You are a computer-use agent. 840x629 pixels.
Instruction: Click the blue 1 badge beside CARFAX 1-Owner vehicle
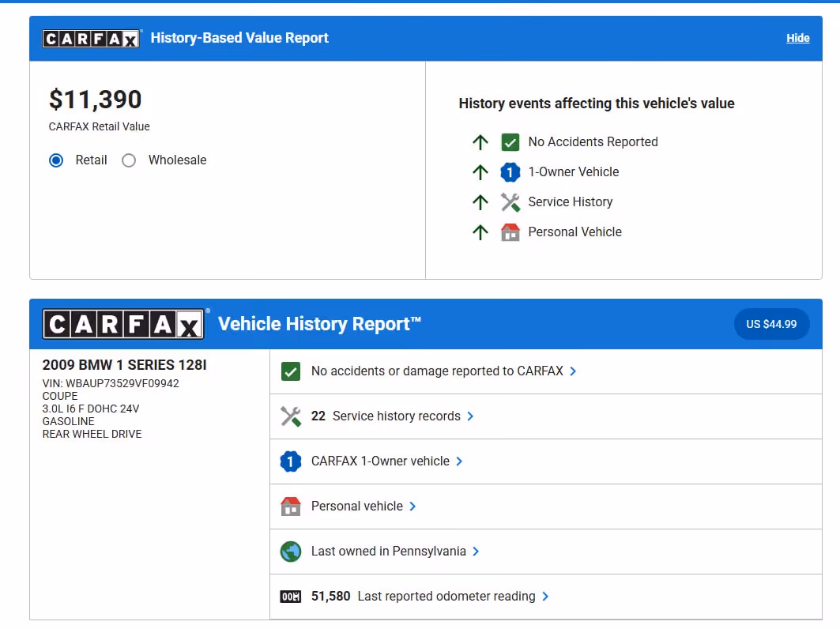290,461
